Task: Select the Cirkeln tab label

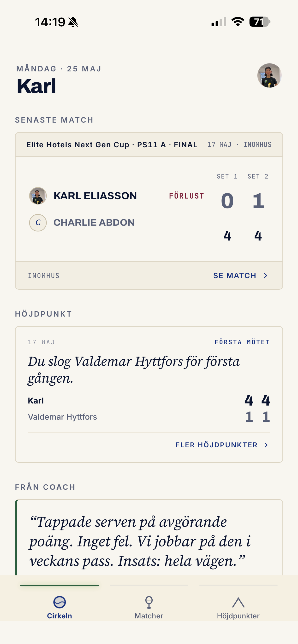Action: 60,616
